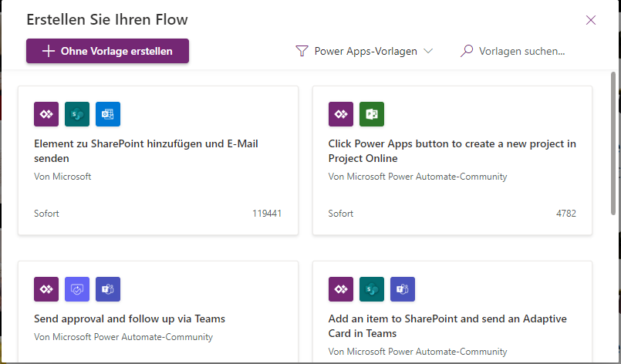Click Teams icon in 'Send approval' card
The height and width of the screenshot is (364, 621).
(108, 289)
